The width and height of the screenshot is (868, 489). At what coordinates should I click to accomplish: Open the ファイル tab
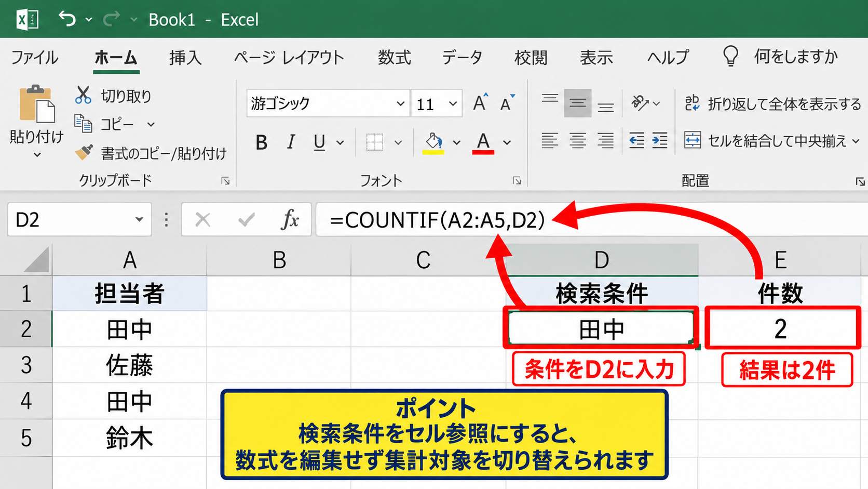[35, 57]
